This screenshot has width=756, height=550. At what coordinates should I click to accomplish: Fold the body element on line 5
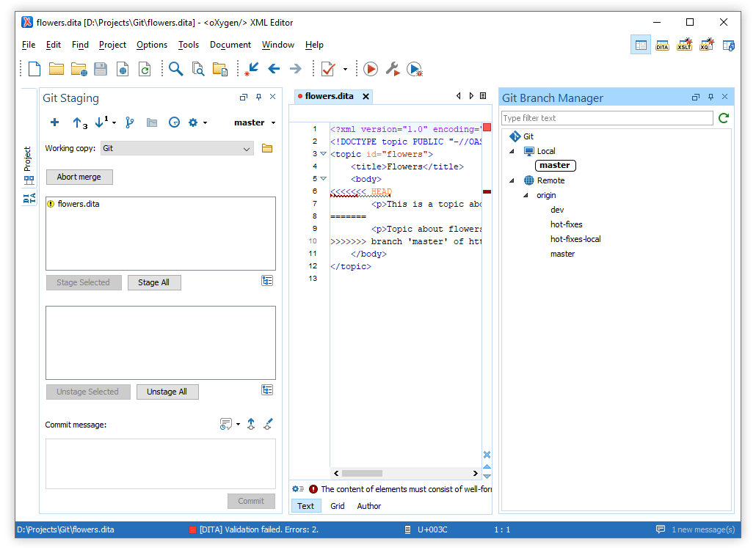tap(324, 179)
